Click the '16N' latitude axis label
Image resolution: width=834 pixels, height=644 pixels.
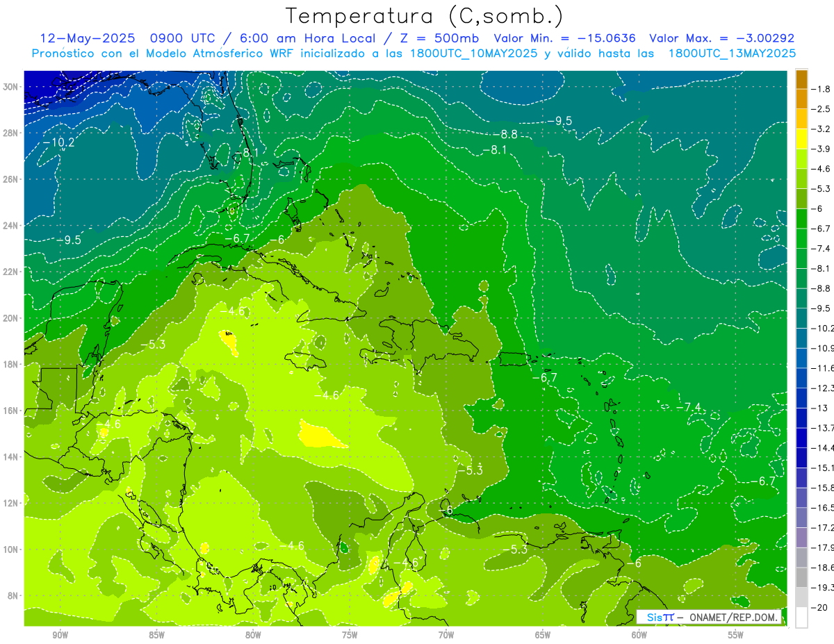(12, 411)
